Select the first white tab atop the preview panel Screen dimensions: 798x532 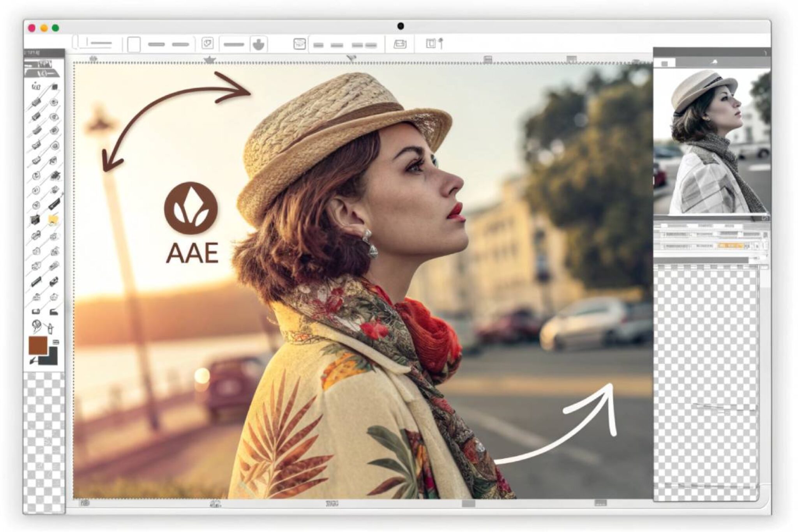coord(665,63)
